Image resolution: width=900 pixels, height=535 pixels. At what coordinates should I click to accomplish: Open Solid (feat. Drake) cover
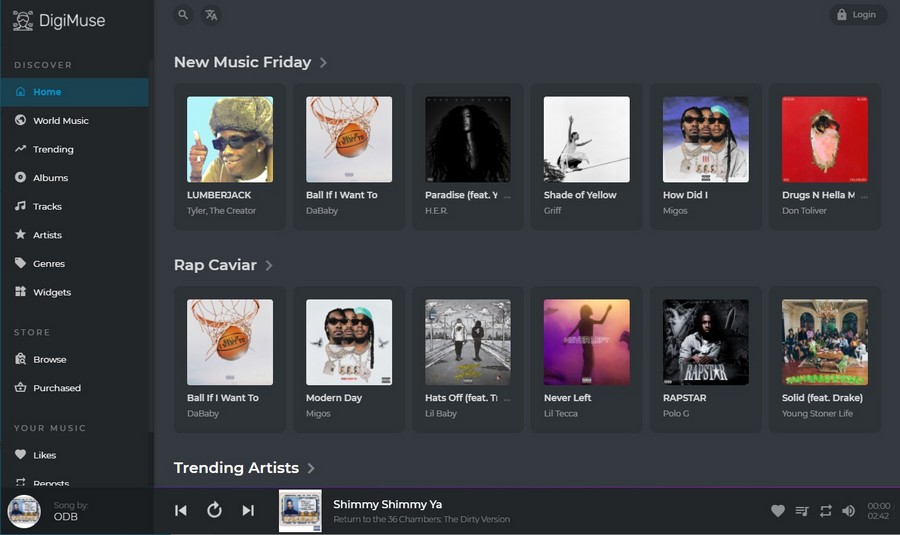coord(825,342)
